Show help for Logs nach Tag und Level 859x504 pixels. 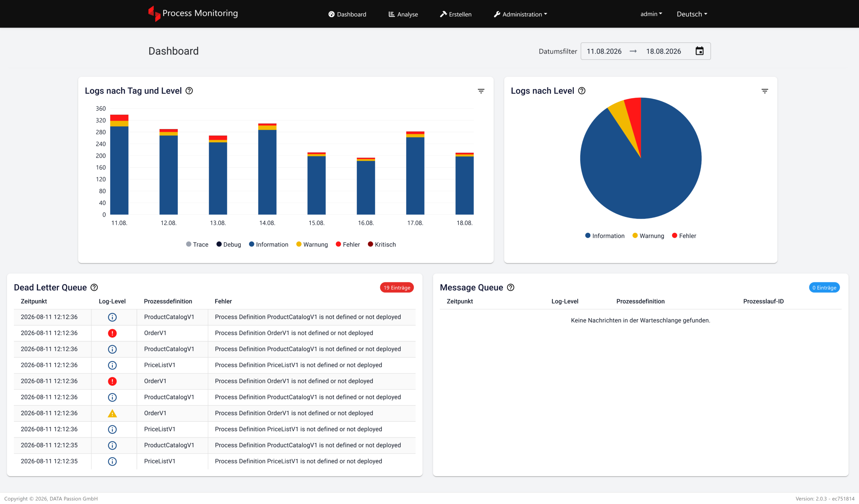189,91
